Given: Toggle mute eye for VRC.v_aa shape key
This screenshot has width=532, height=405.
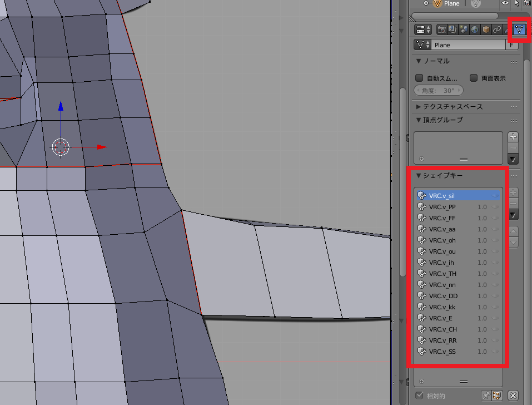Looking at the screenshot, I should pyautogui.click(x=495, y=229).
